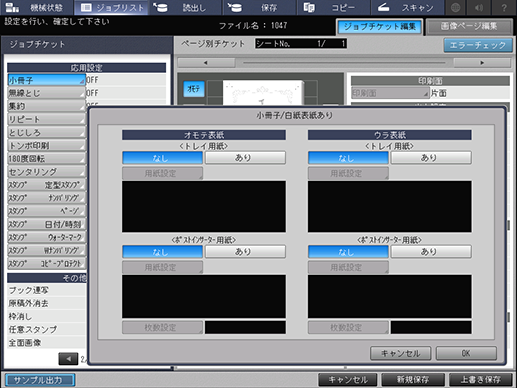Set front cover tray paper to なし

162,158
